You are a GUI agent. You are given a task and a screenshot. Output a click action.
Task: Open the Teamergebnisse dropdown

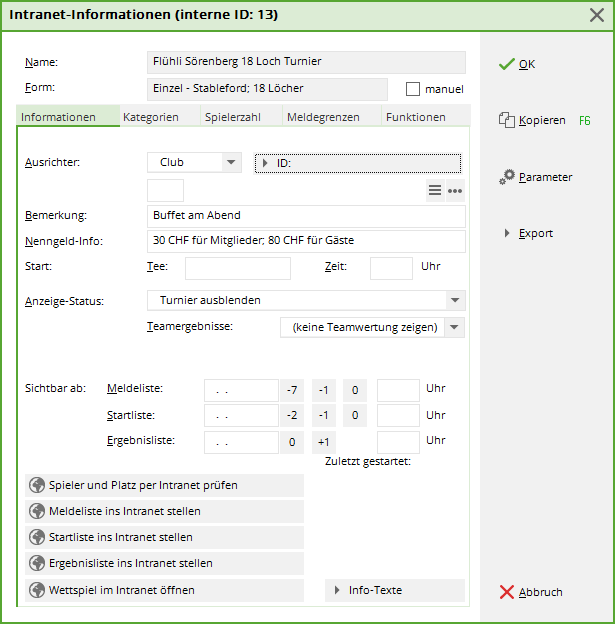[x=454, y=327]
